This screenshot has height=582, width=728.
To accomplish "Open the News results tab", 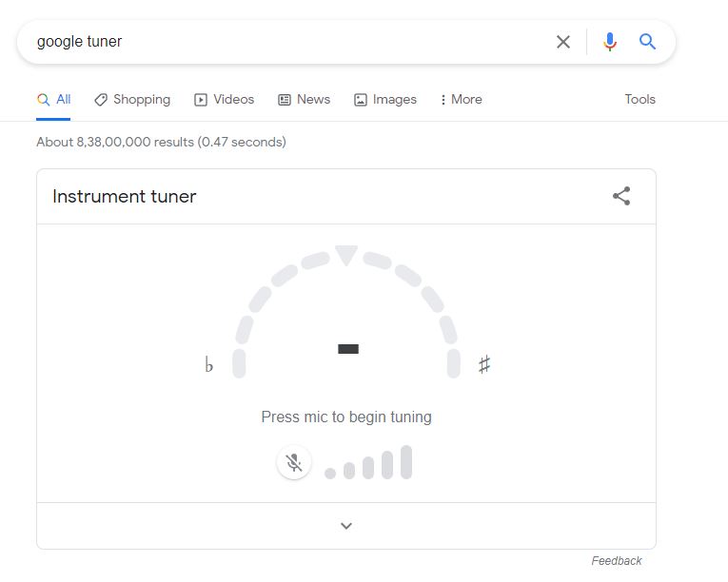I will click(305, 99).
